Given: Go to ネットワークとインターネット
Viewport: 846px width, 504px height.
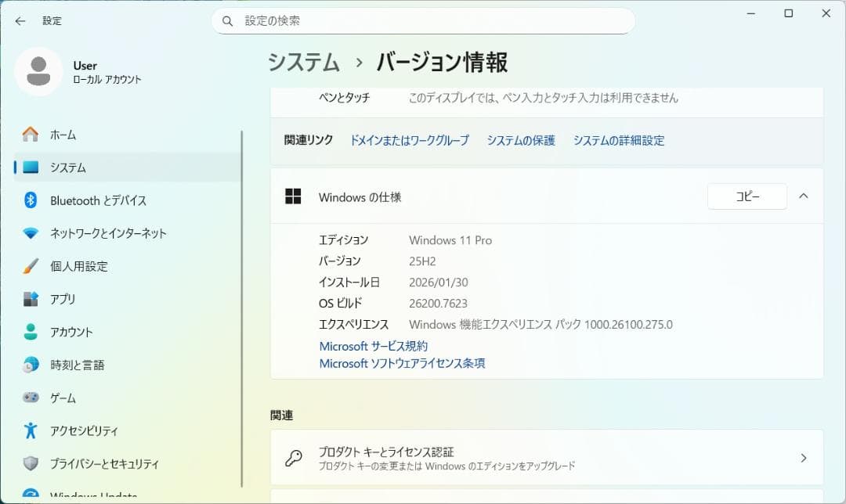Looking at the screenshot, I should [128, 233].
